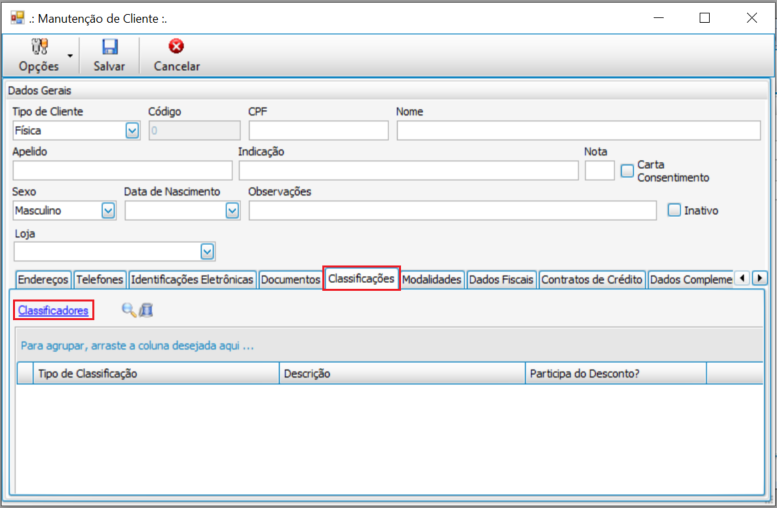This screenshot has height=508, width=777.
Task: Click the Classificadores link
Action: [x=53, y=310]
